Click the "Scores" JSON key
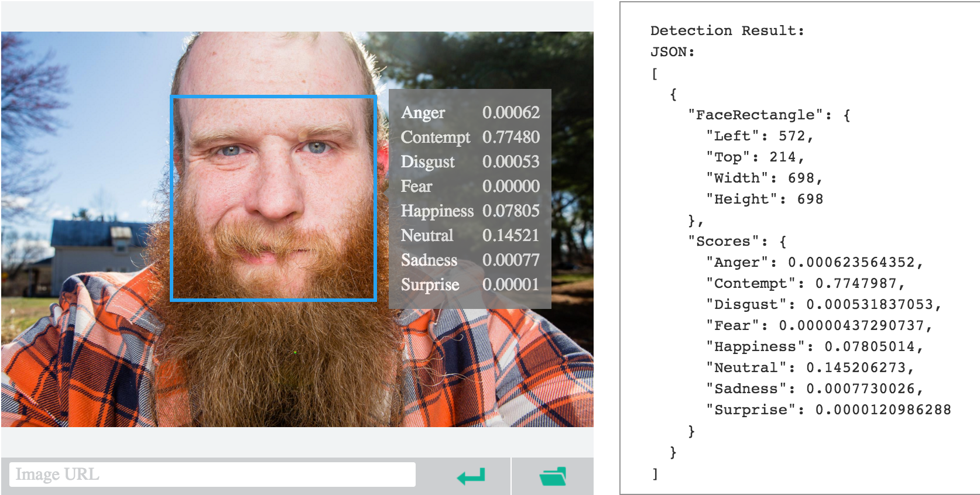The width and height of the screenshot is (980, 495). pyautogui.click(x=728, y=241)
